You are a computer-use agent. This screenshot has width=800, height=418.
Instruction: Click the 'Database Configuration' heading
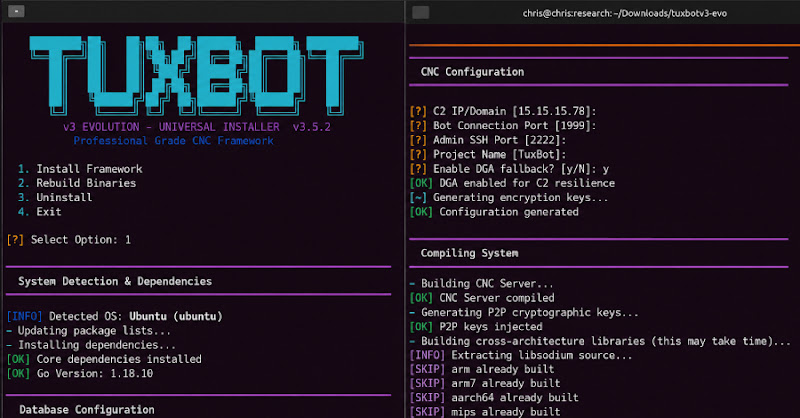tap(87, 410)
